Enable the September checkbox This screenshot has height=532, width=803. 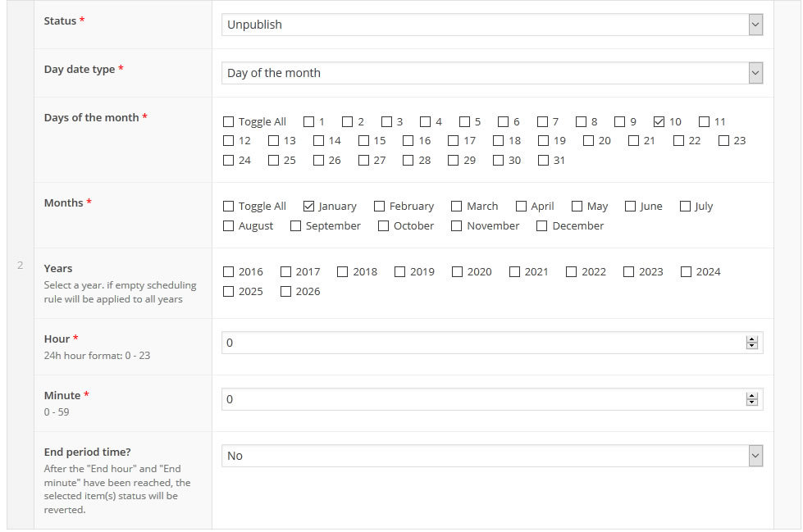pos(295,226)
